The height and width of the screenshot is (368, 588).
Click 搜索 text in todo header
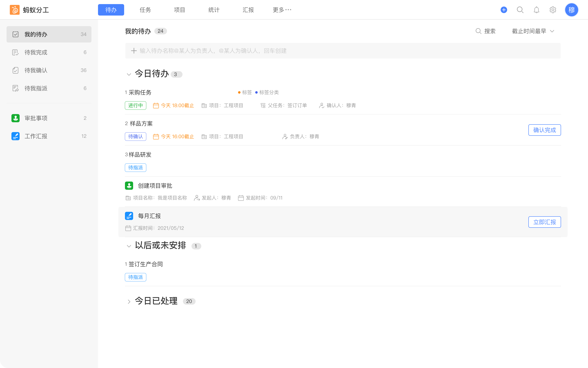[490, 31]
